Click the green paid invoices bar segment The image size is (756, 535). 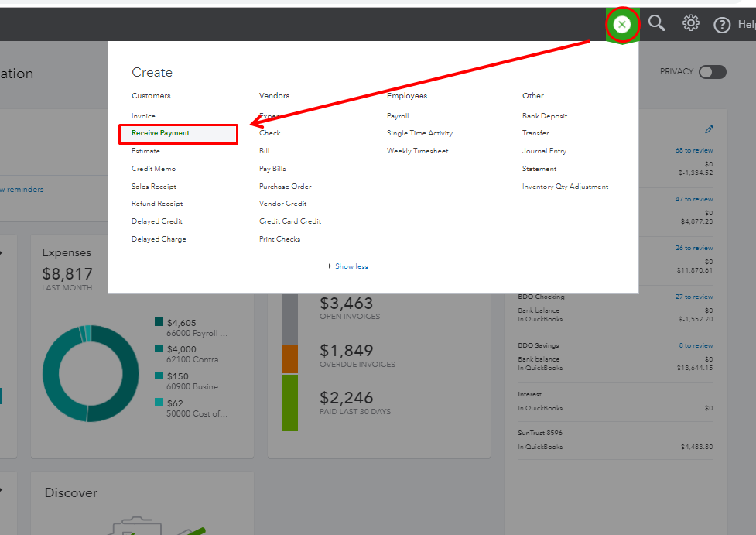(x=289, y=402)
